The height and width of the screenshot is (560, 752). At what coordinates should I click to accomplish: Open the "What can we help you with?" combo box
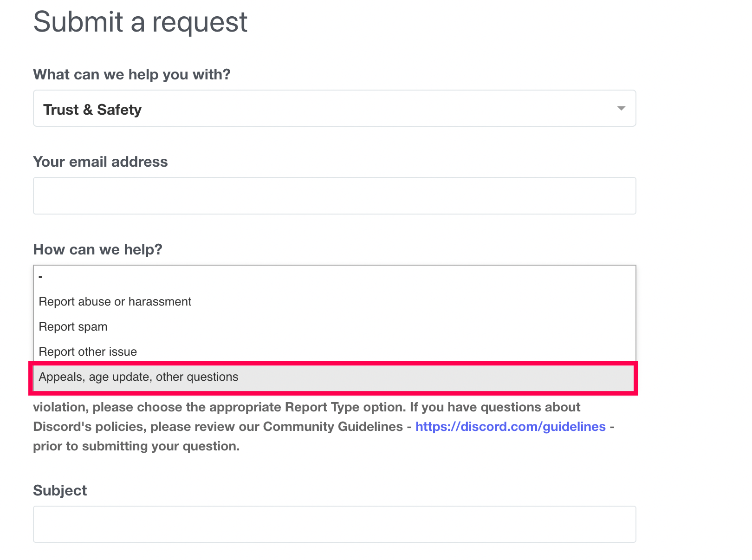click(334, 109)
